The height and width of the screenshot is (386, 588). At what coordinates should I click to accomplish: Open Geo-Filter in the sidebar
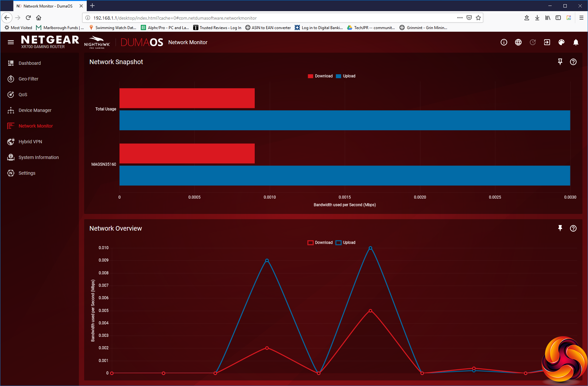coord(28,79)
